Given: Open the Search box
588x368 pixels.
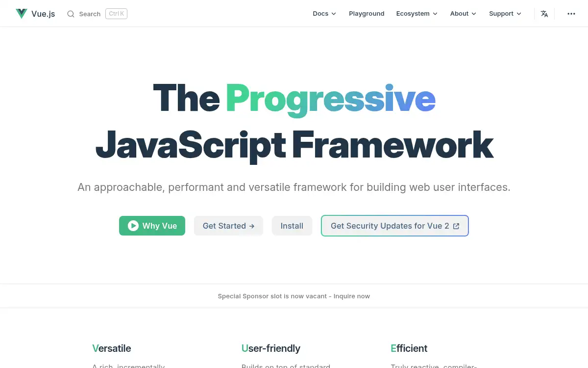Looking at the screenshot, I should tap(97, 14).
